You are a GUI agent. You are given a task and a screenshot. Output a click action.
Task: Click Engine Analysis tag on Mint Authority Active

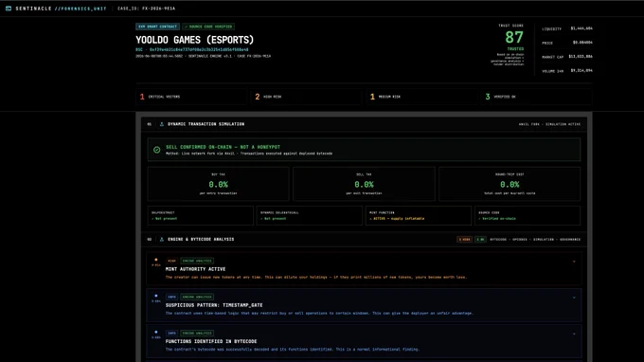click(x=197, y=261)
